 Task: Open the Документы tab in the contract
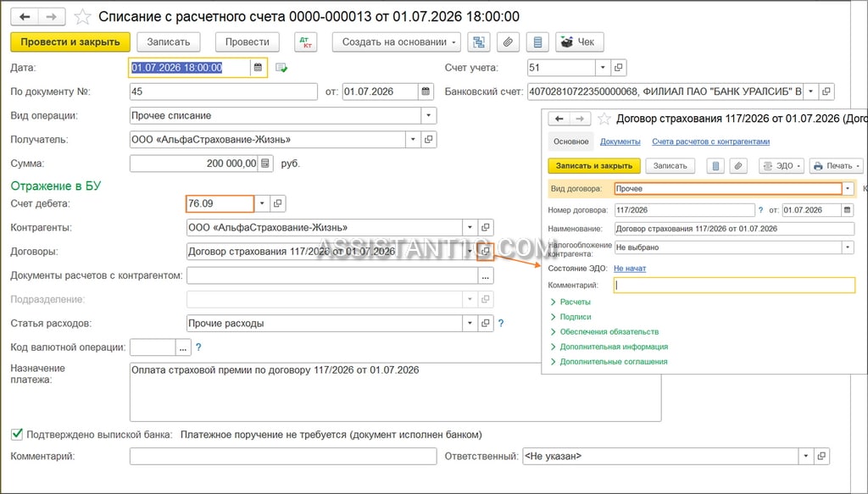pyautogui.click(x=620, y=142)
